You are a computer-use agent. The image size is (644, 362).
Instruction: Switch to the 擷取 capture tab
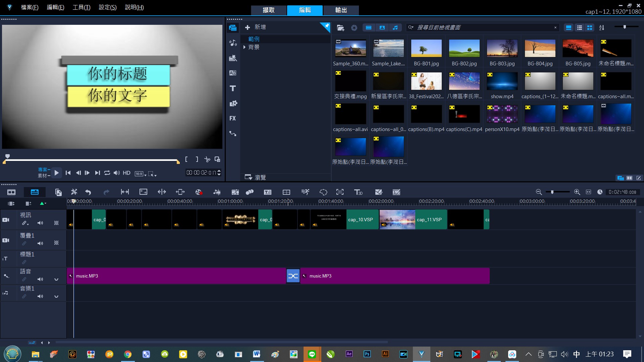[x=269, y=10]
